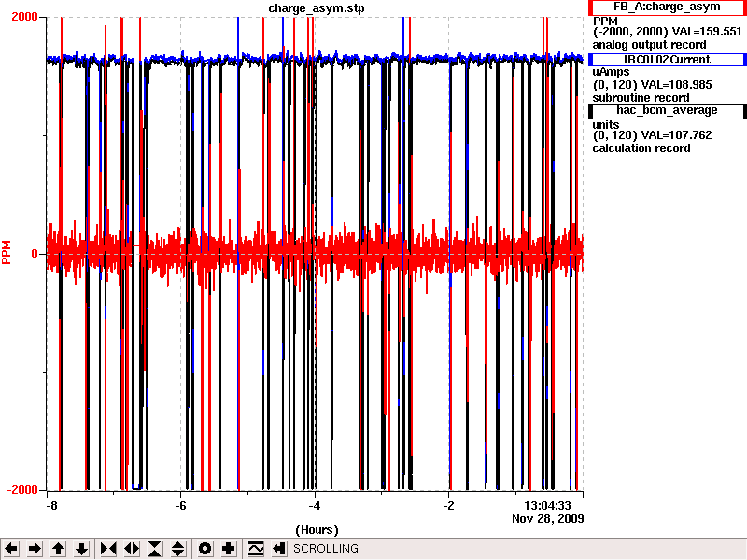Click the uAmps units label
The width and height of the screenshot is (747, 560).
611,72
